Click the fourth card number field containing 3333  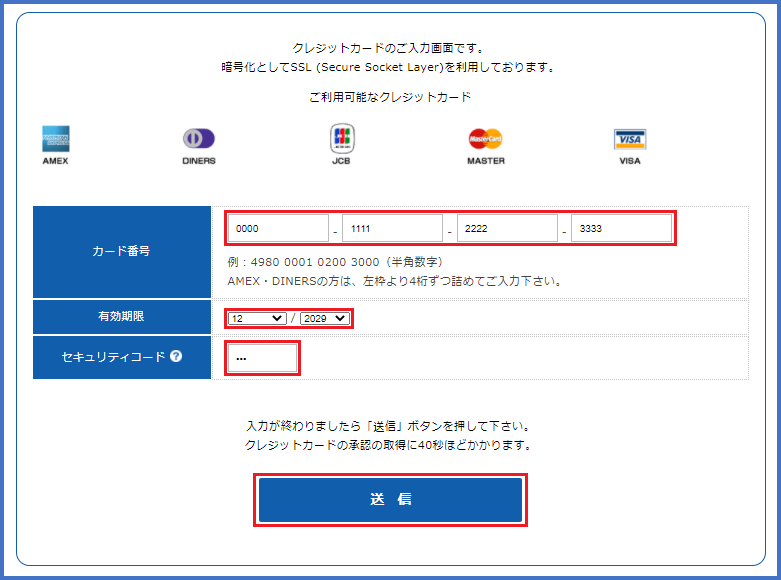pos(620,228)
